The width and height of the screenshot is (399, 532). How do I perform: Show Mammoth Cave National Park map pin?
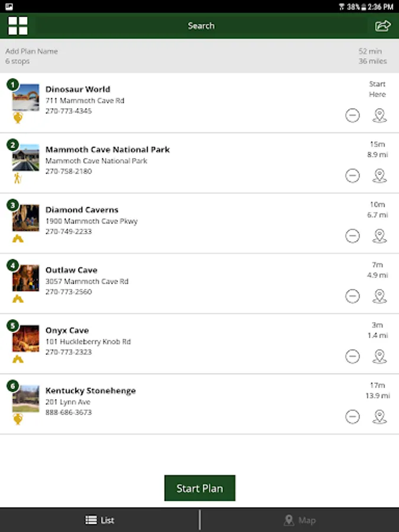[x=379, y=176]
